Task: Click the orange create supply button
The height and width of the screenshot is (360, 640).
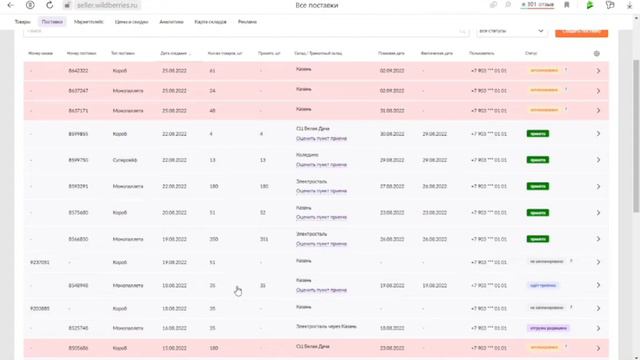Action: point(581,32)
